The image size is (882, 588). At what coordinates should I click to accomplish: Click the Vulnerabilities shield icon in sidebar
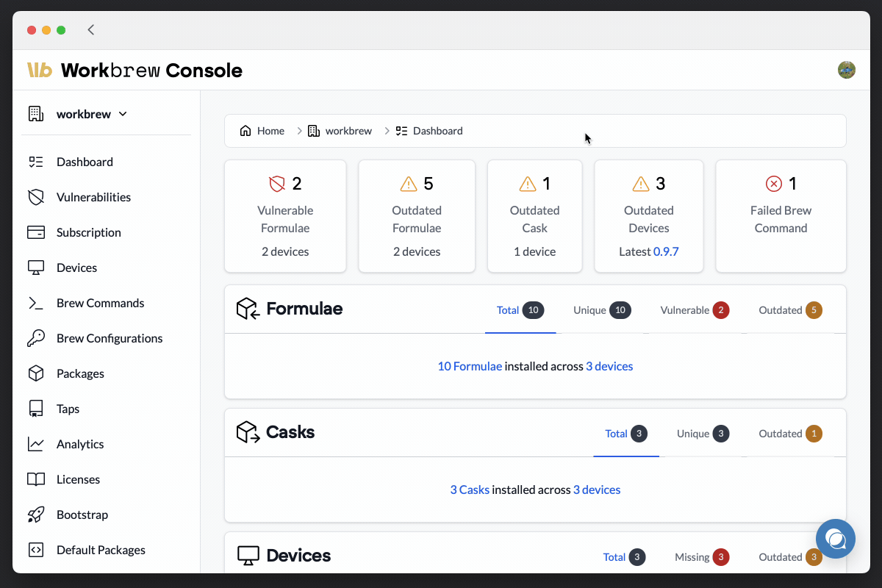(35, 197)
